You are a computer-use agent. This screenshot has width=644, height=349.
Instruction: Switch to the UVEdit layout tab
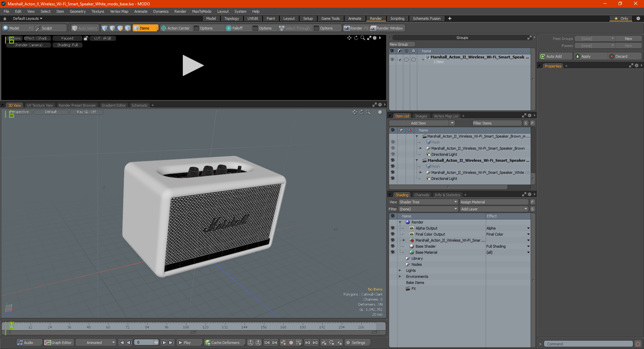pos(253,18)
